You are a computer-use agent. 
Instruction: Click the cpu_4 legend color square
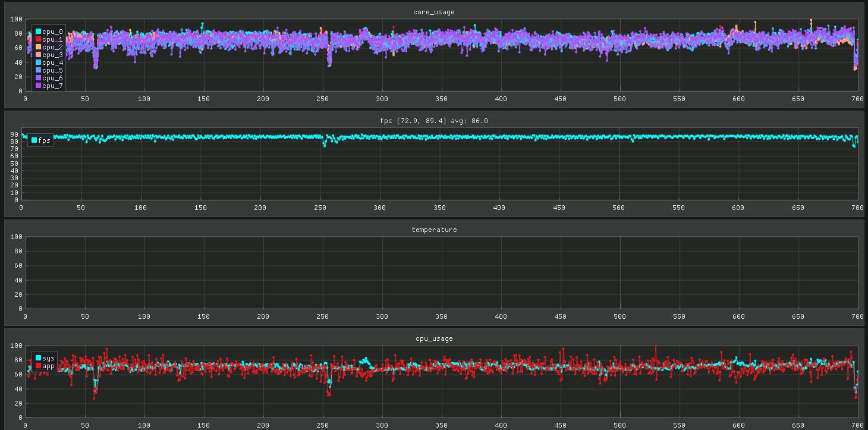coord(38,62)
